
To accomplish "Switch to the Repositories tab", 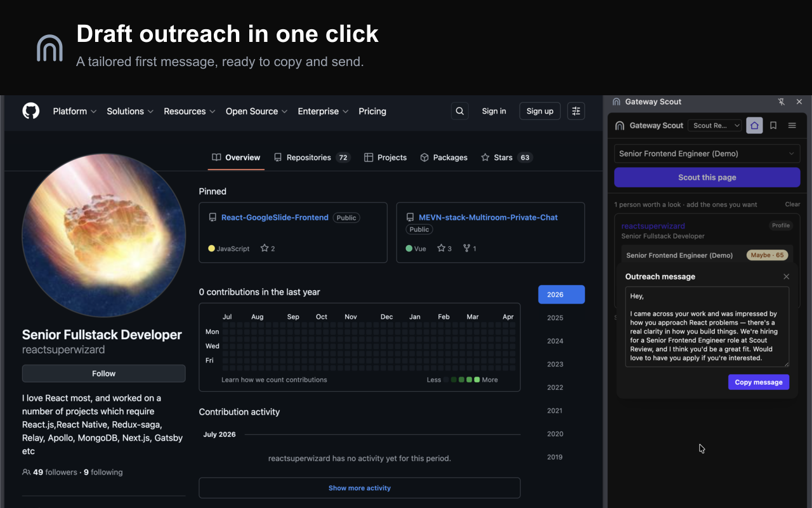I will point(312,157).
